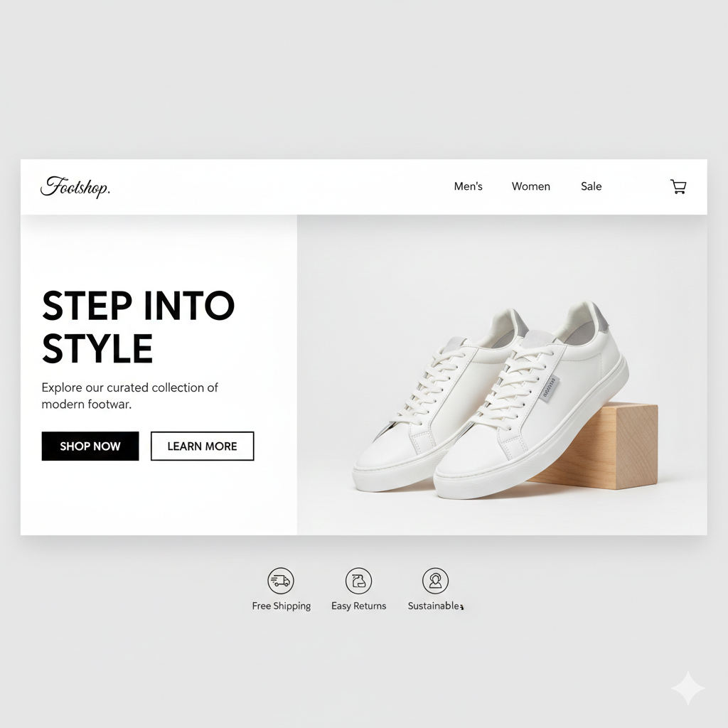Click the Easy Returns circular icon

click(x=358, y=580)
